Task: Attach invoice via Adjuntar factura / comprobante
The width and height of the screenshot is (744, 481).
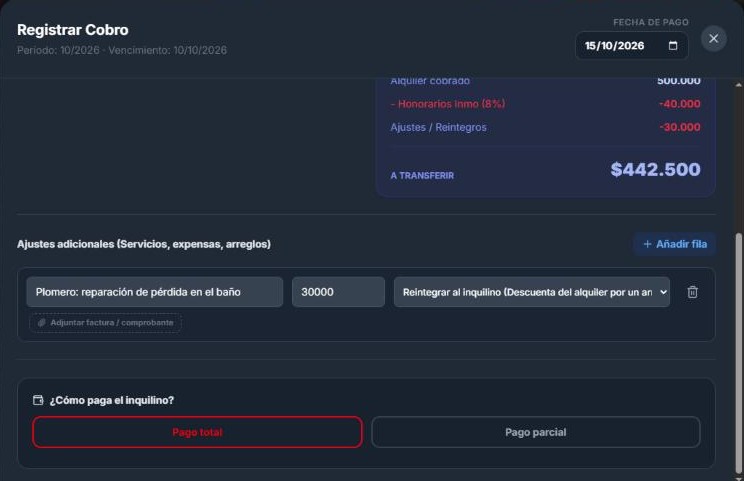Action: click(105, 323)
